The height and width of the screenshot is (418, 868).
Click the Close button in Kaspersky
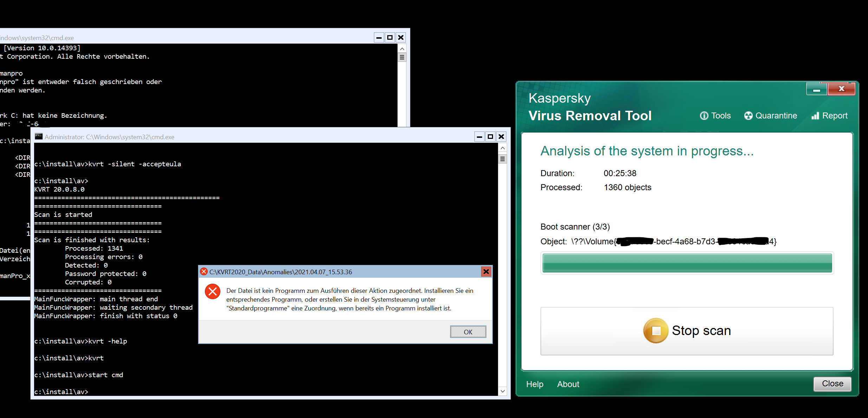coord(832,384)
